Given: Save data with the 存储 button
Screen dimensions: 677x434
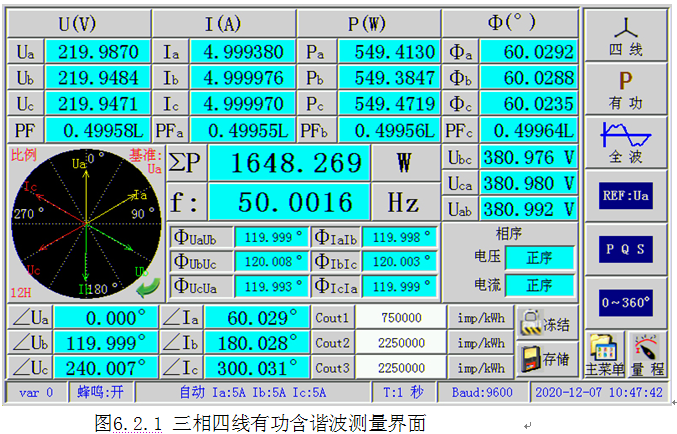Looking at the screenshot, I should click(x=547, y=359).
